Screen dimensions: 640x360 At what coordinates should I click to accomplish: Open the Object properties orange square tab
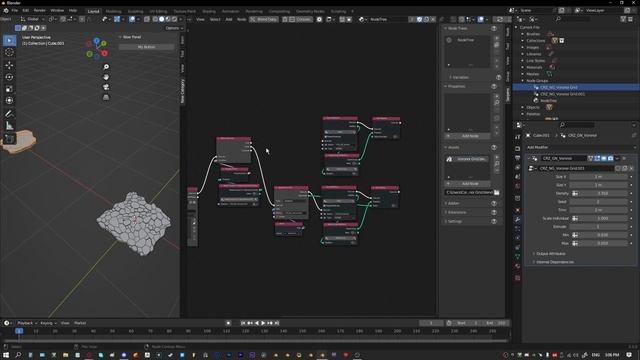(518, 210)
